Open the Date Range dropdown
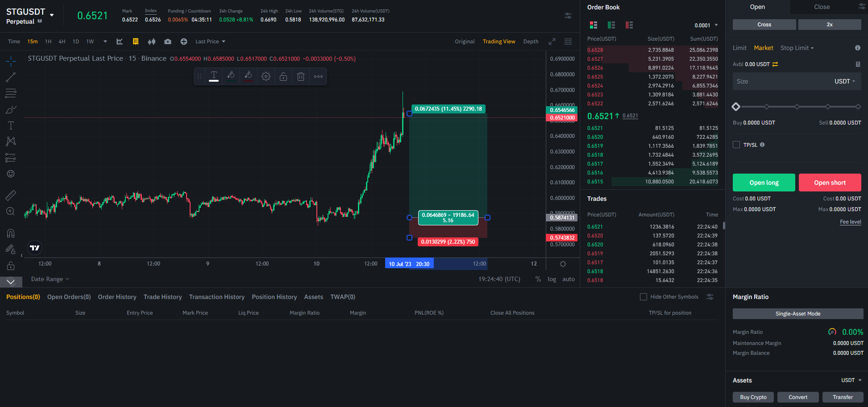The image size is (868, 407). 50,279
